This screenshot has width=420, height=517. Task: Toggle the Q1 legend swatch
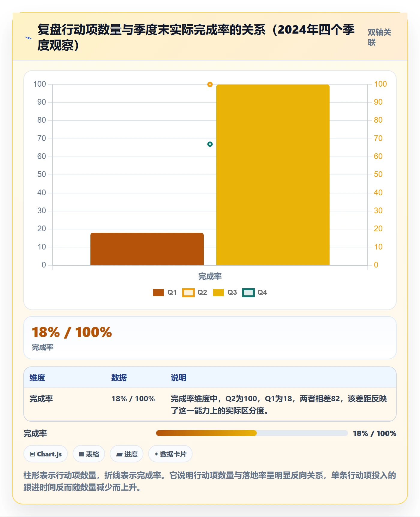pos(158,292)
